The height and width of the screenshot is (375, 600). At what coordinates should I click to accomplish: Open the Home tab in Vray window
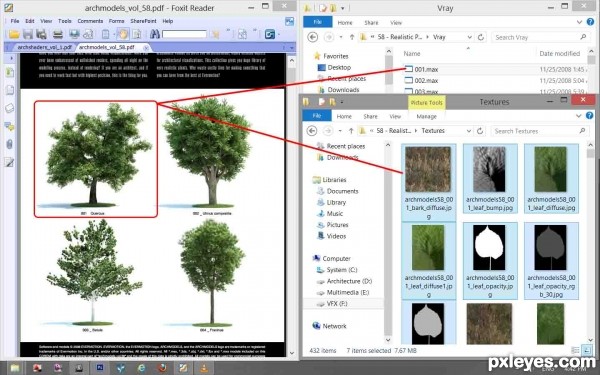point(345,23)
